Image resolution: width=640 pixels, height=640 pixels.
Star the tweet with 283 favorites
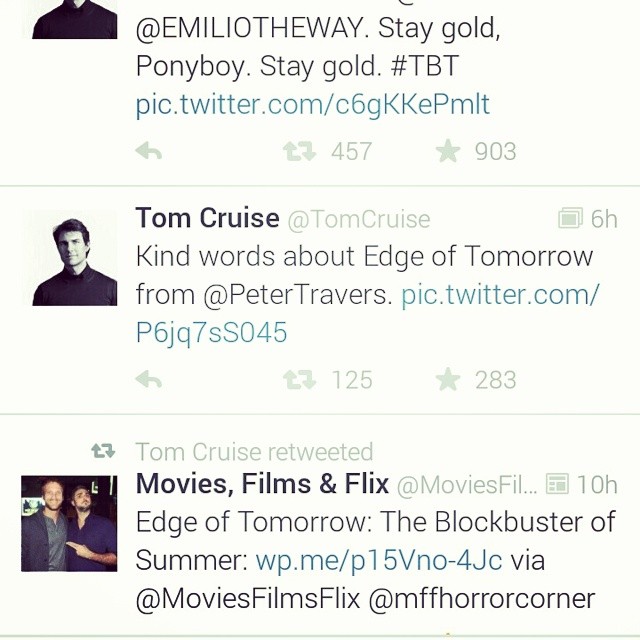click(x=448, y=380)
